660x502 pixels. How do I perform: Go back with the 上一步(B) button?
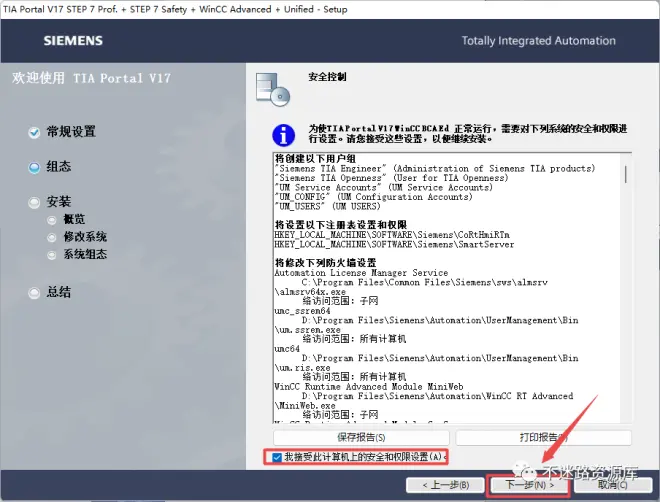coord(445,485)
